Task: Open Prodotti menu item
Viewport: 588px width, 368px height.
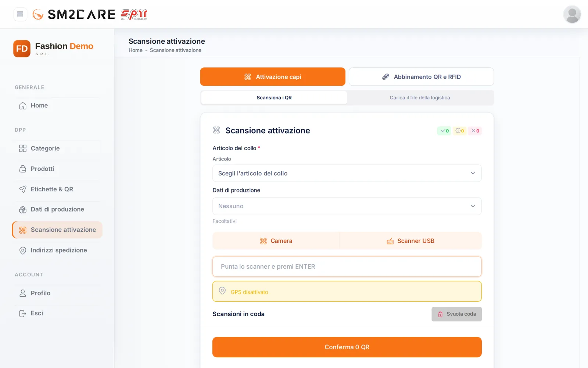Action: pos(57,169)
